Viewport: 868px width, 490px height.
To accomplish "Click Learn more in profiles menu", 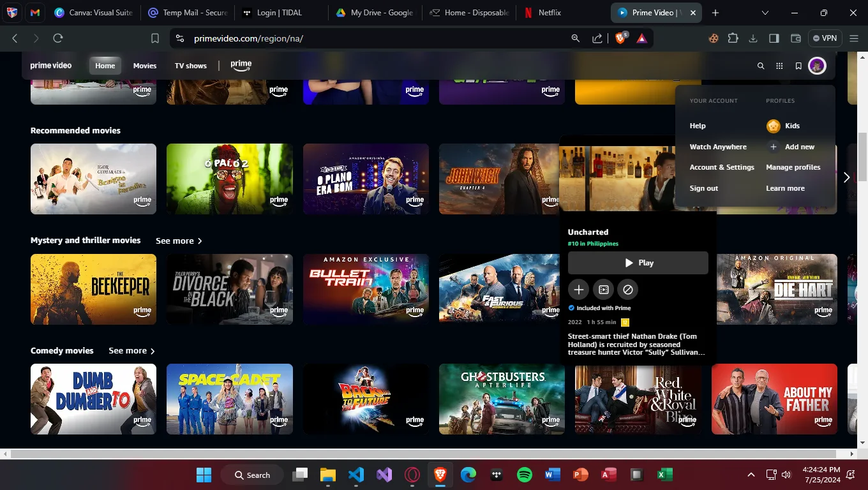I will (x=785, y=188).
